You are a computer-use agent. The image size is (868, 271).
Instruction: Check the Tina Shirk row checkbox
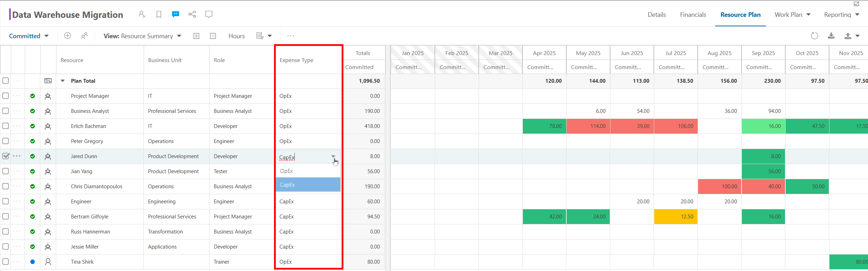click(x=6, y=262)
